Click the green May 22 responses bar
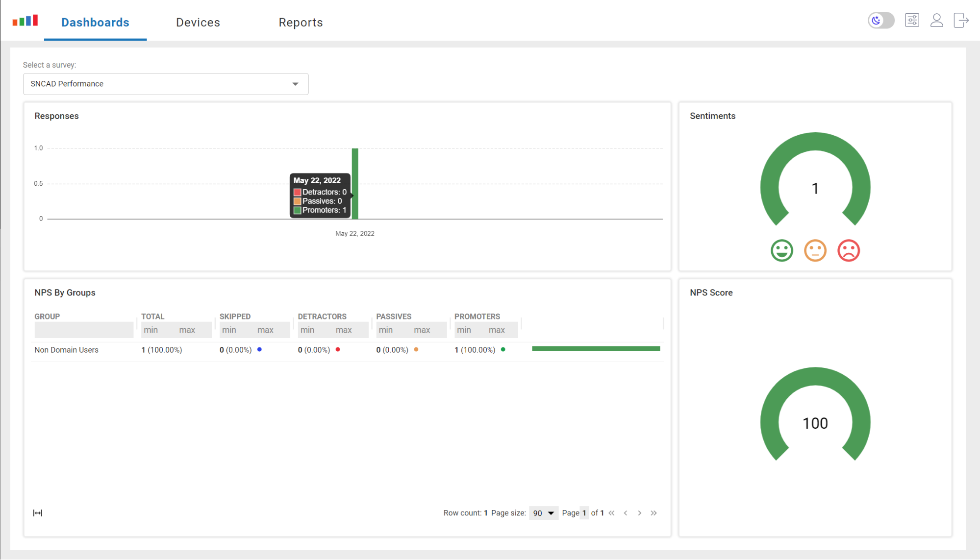Viewport: 980px width, 560px height. tap(355, 183)
